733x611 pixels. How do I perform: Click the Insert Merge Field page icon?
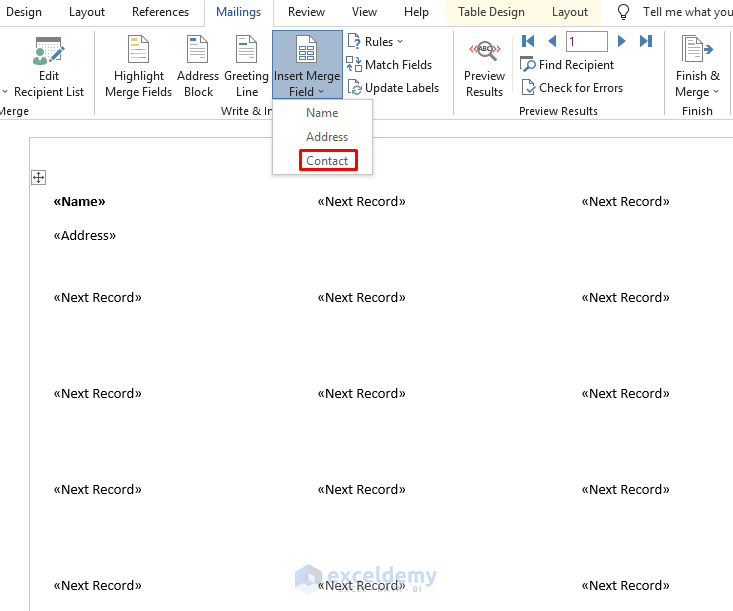[x=307, y=50]
